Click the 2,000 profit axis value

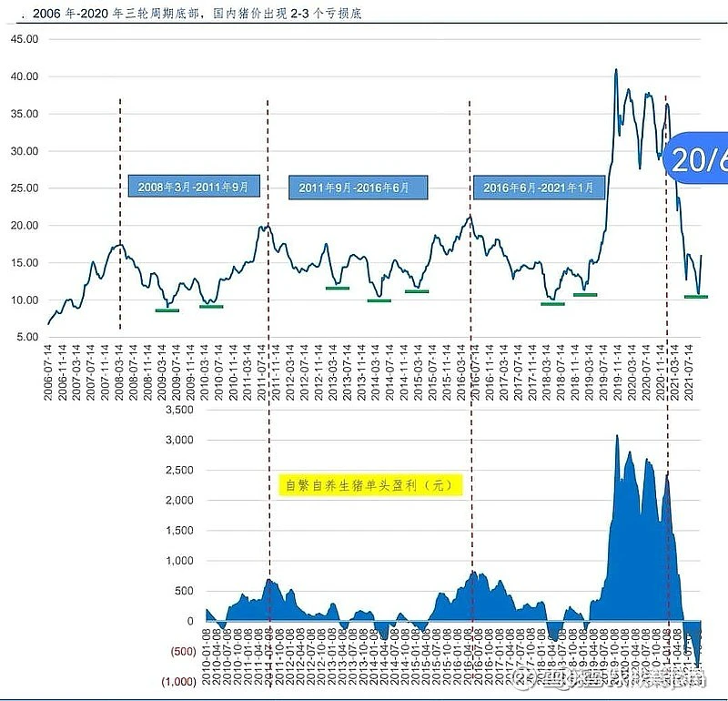(x=179, y=501)
